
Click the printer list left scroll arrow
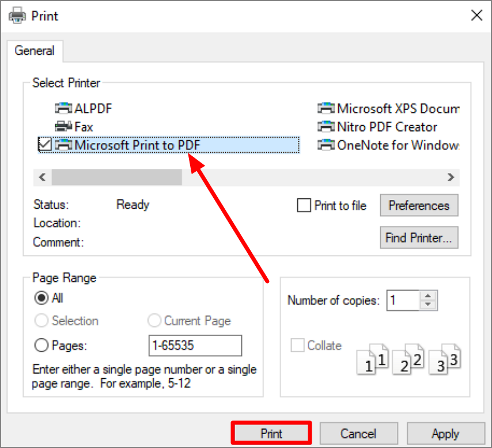43,177
